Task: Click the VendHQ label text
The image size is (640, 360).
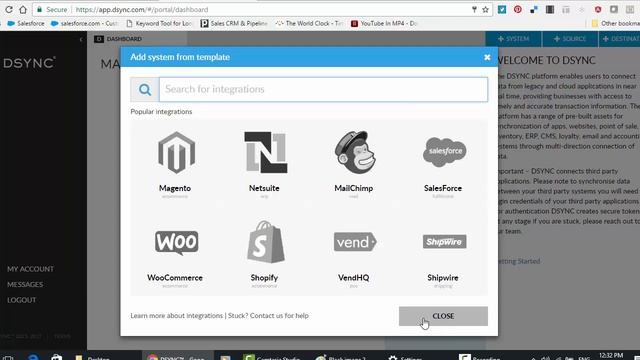Action: coord(353,278)
